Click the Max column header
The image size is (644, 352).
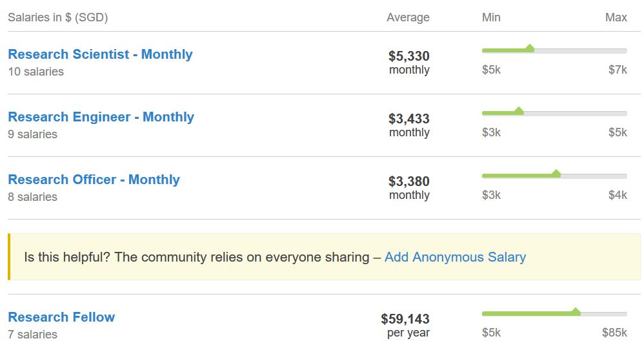(x=616, y=17)
